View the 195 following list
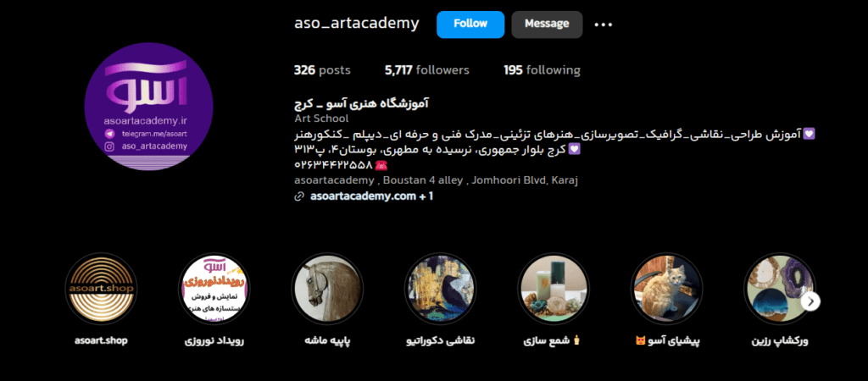Viewport: 868px width, 381px height. coord(542,70)
